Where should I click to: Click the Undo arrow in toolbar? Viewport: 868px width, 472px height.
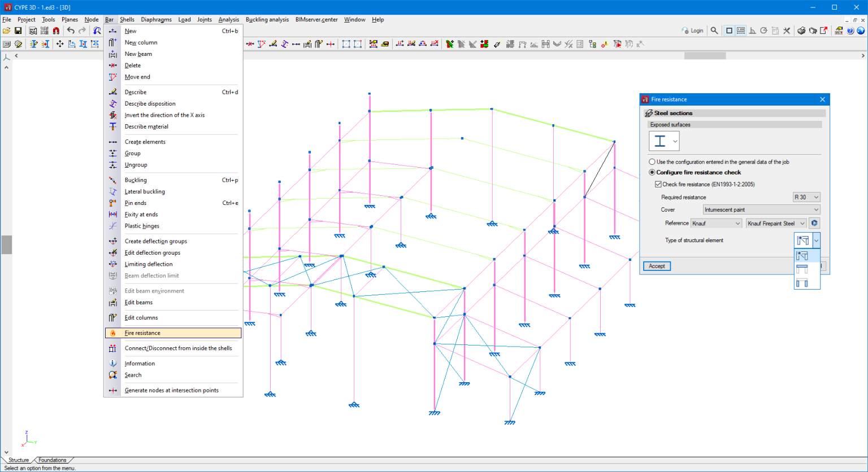tap(71, 30)
